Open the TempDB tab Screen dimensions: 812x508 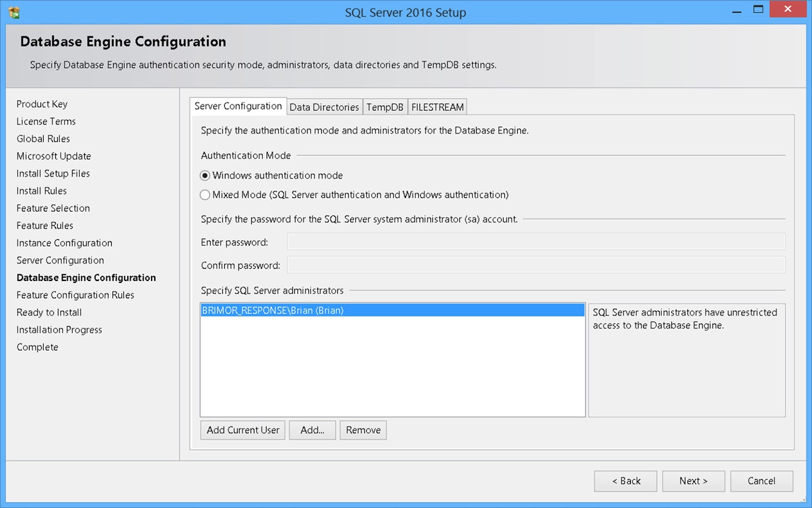[x=385, y=107]
